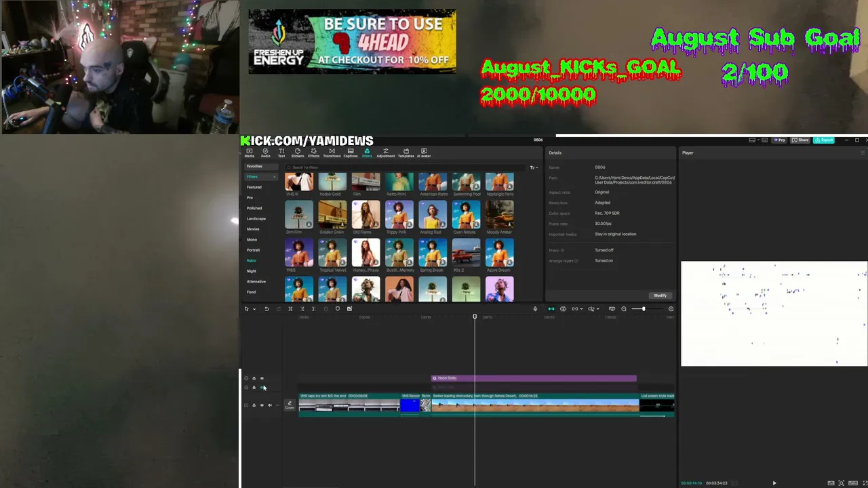Click the Export button
Image resolution: width=868 pixels, height=488 pixels.
[x=824, y=140]
